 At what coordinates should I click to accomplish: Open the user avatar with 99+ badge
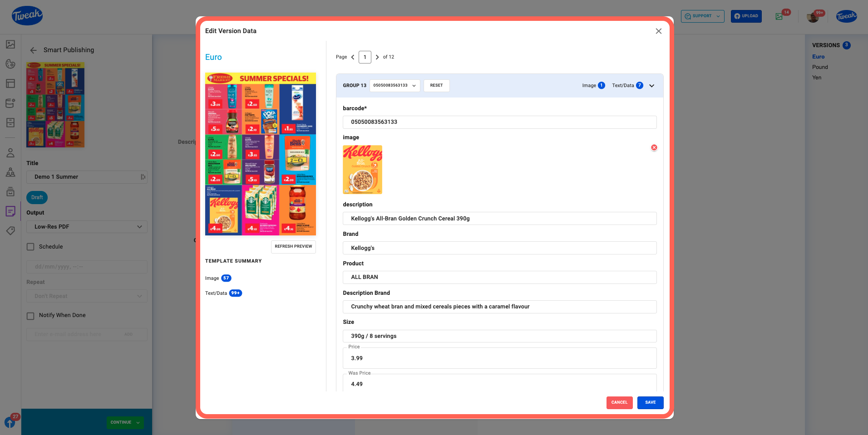(x=813, y=17)
